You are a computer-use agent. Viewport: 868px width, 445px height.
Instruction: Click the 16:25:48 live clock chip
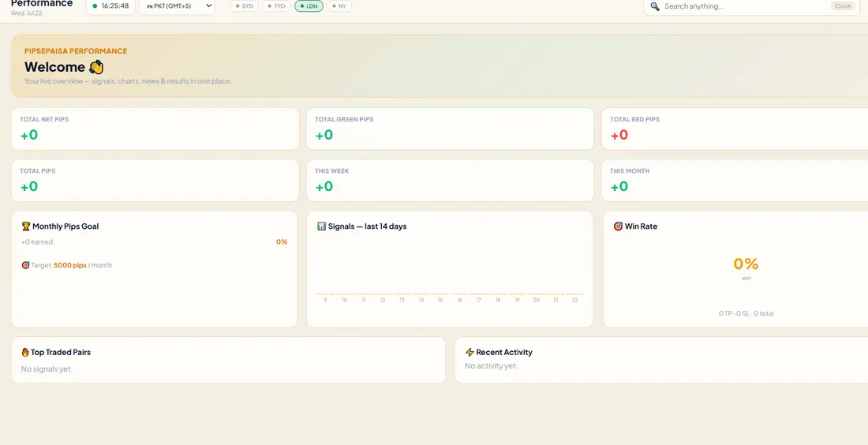[110, 6]
